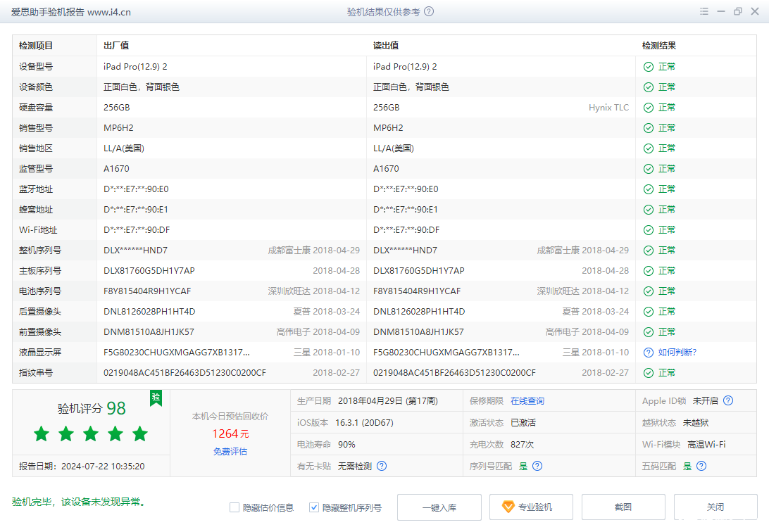
Task: Click the 电池寿命 90% value
Action: tap(346, 444)
